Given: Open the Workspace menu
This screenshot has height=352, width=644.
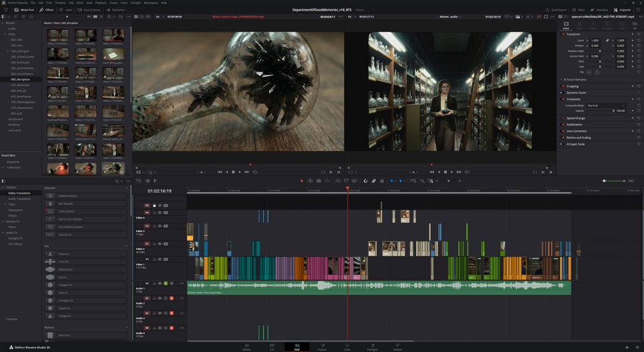Looking at the screenshot, I should click(151, 3).
